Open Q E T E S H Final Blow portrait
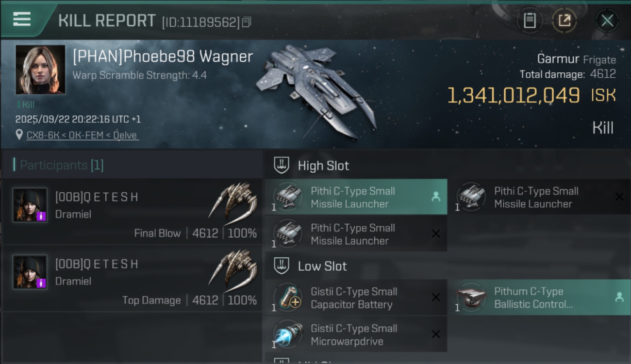 30,205
